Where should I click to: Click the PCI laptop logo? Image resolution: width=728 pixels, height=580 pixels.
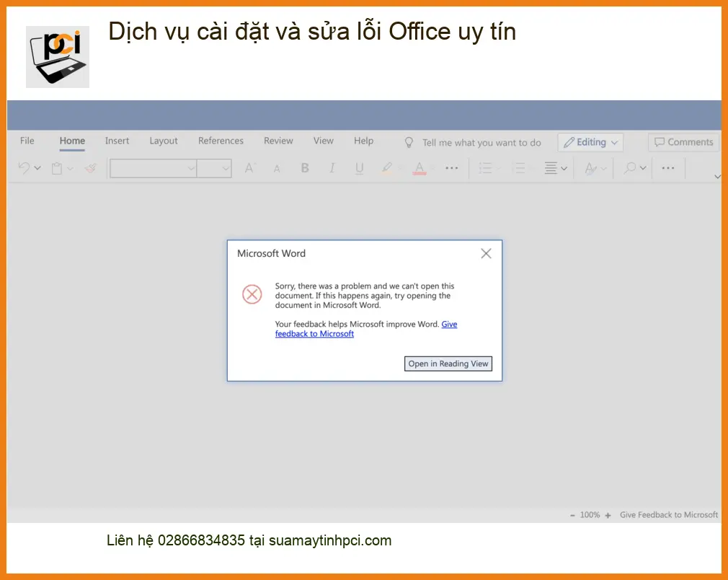58,57
